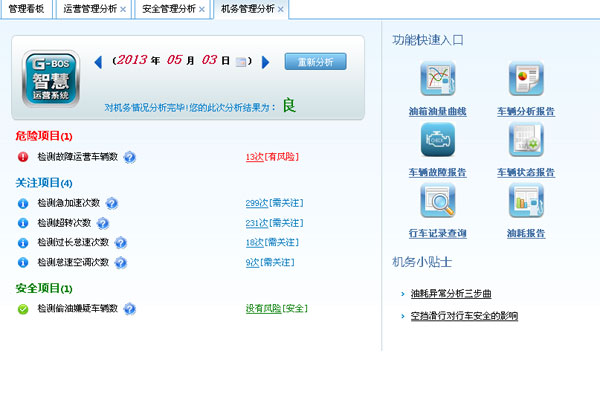Go to next date with right arrow
The height and width of the screenshot is (400, 600).
[x=265, y=62]
